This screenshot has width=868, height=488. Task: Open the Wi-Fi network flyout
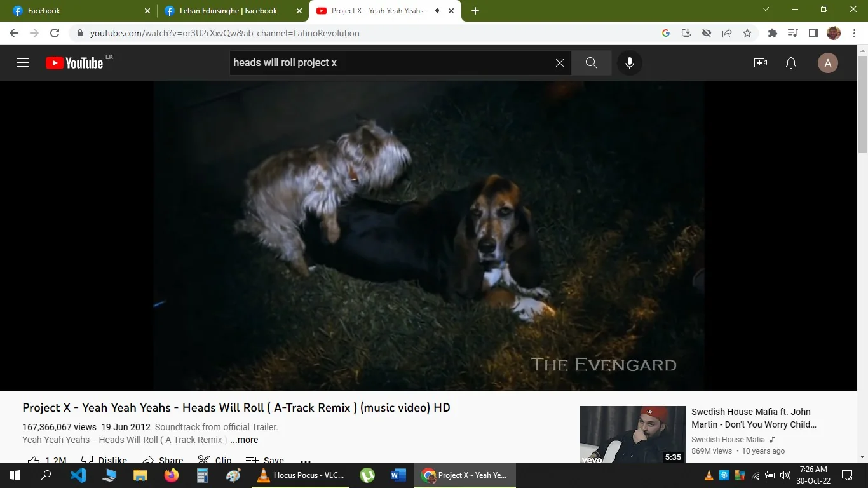click(x=756, y=475)
